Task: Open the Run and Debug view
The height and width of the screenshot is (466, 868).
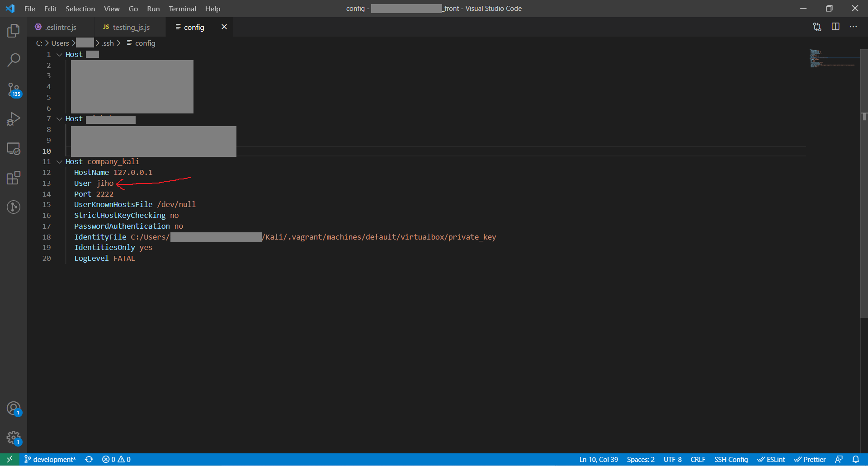Action: (14, 118)
